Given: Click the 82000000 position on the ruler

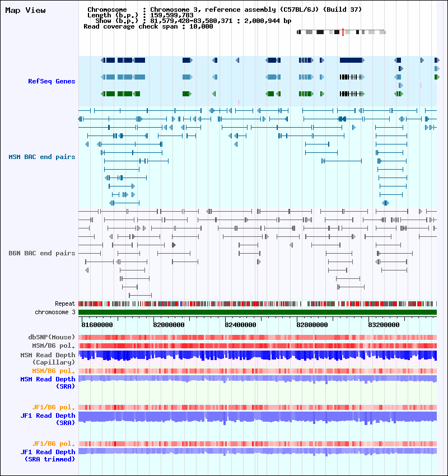Looking at the screenshot, I should (169, 325).
